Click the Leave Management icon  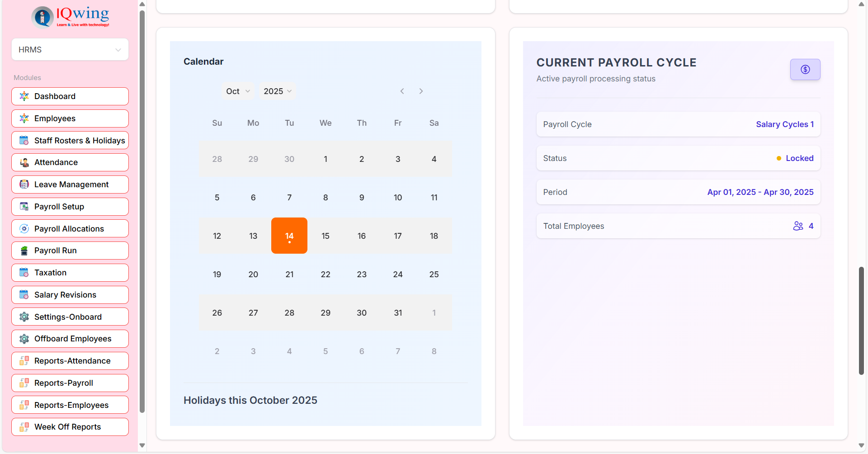click(24, 184)
